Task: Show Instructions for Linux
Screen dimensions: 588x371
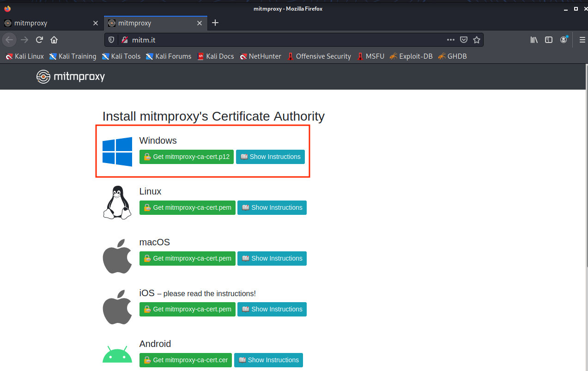Action: pyautogui.click(x=272, y=208)
